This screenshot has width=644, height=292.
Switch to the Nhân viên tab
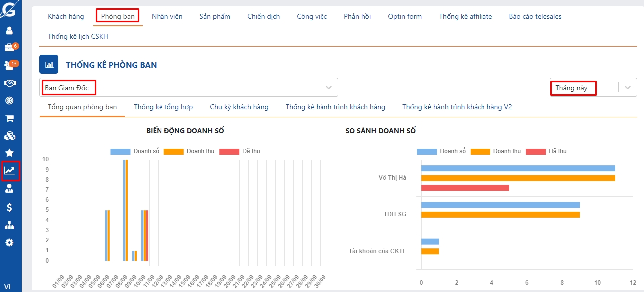point(167,16)
